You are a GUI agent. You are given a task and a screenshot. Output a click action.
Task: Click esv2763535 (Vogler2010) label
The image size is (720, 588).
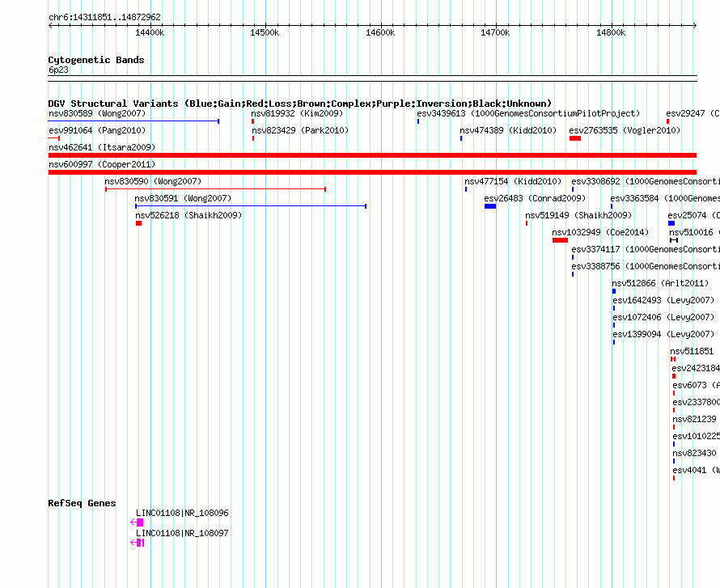(625, 130)
